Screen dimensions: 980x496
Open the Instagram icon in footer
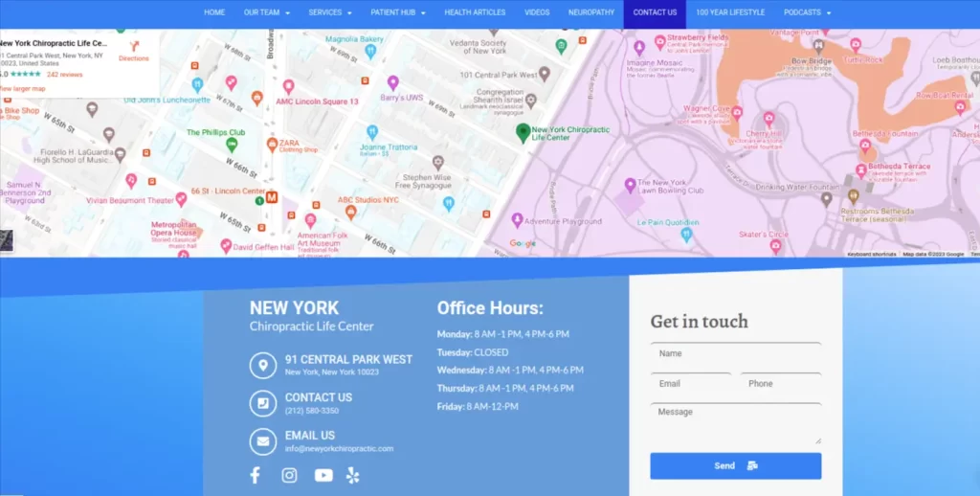pyautogui.click(x=289, y=475)
